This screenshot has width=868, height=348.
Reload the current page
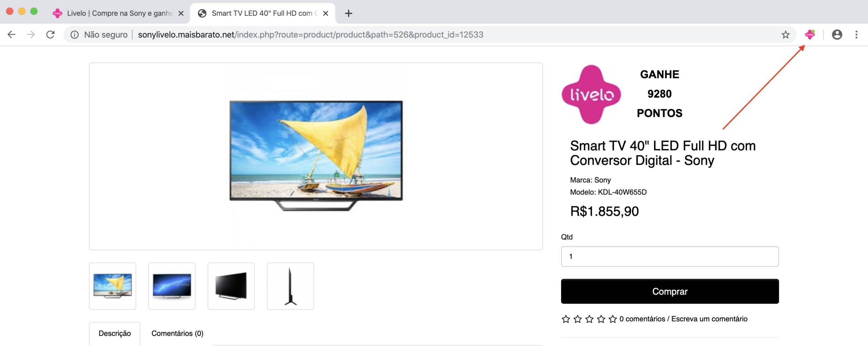click(x=50, y=34)
